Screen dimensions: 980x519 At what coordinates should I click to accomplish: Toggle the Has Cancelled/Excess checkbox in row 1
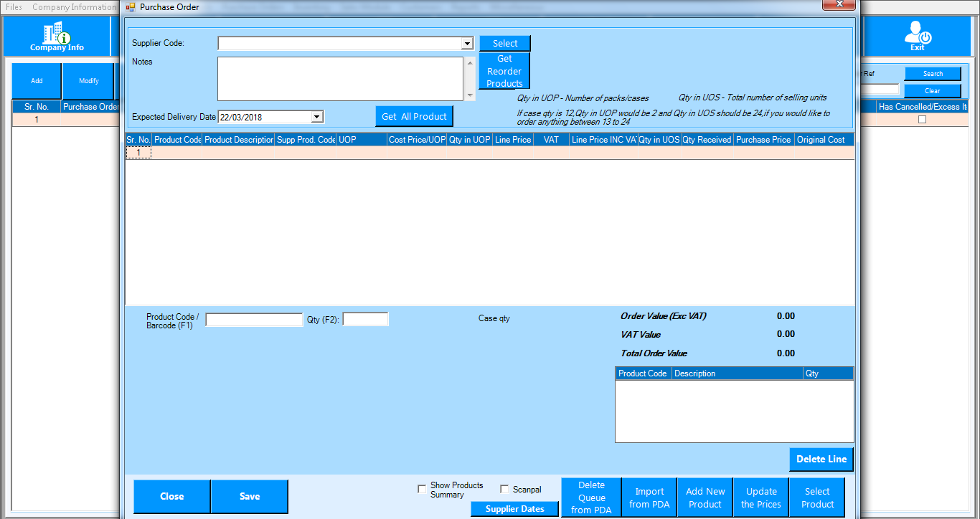pyautogui.click(x=922, y=120)
